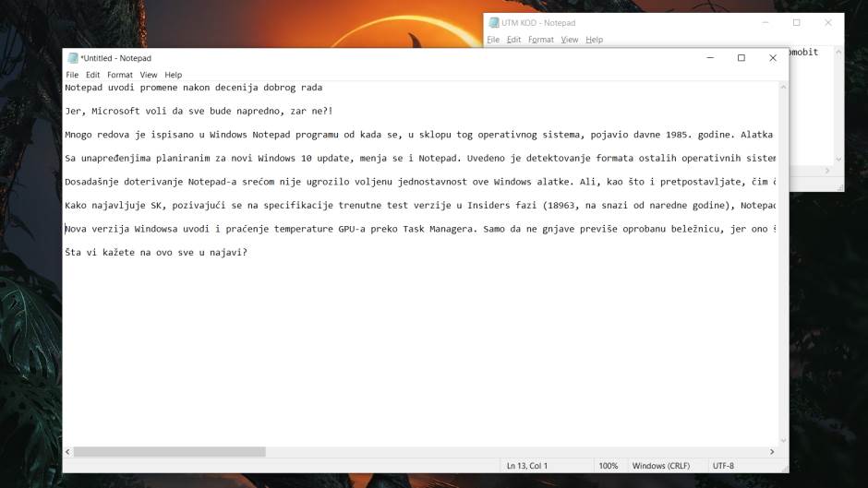Open the Edit menu in Untitled Notepad
The height and width of the screenshot is (488, 868).
point(93,75)
